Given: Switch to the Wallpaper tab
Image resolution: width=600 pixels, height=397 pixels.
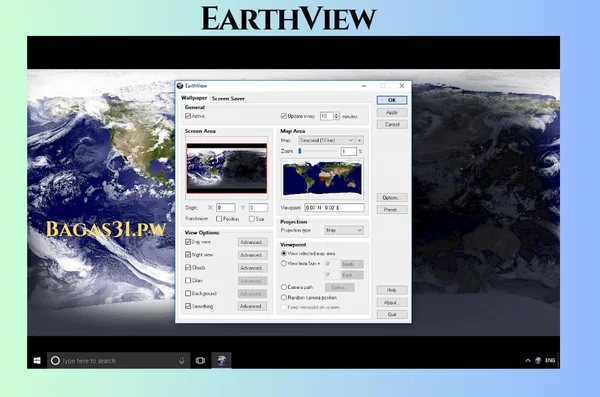Looking at the screenshot, I should pyautogui.click(x=194, y=98).
